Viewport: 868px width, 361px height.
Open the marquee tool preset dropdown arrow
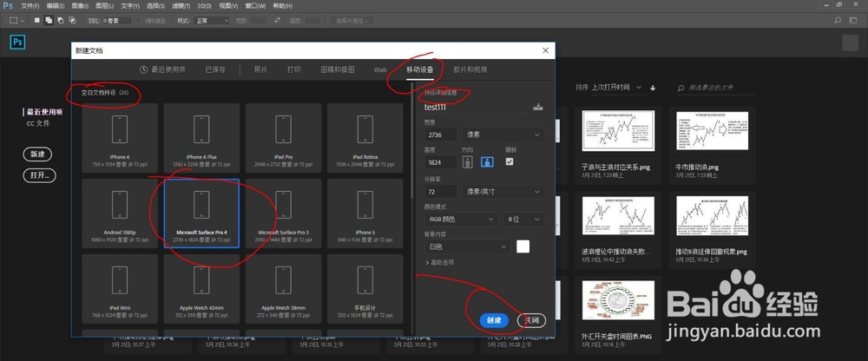(23, 21)
